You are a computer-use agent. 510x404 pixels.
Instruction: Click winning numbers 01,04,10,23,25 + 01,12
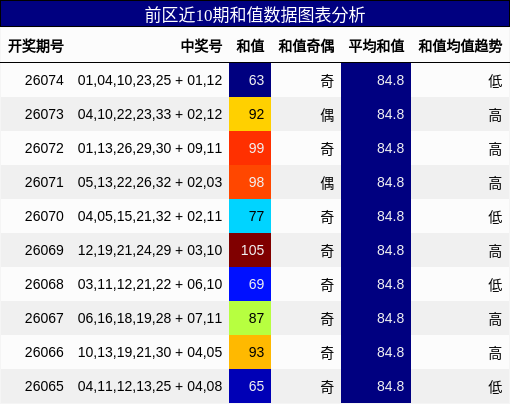click(150, 80)
